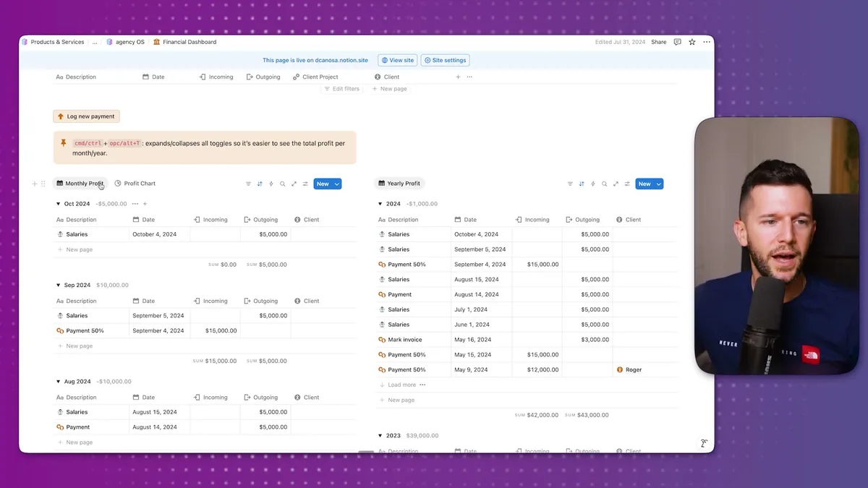Collapse the Sep 2024 toggle
Viewport: 868px width, 488px height.
(x=58, y=285)
